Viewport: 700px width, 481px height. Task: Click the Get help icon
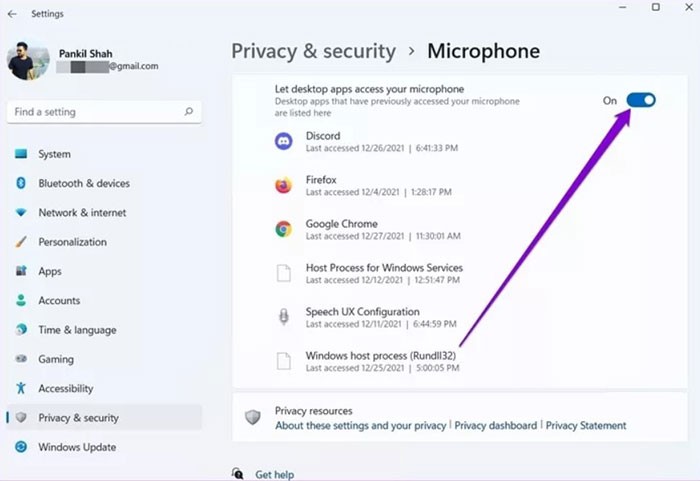pyautogui.click(x=238, y=474)
